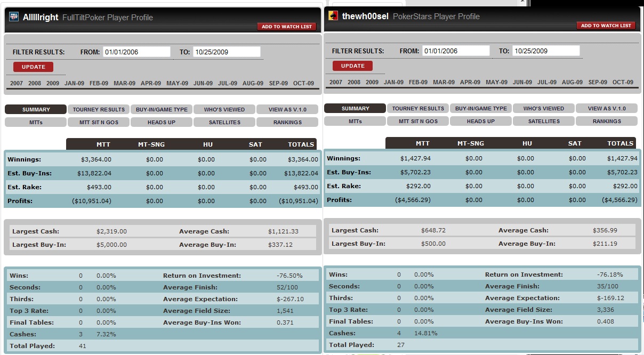This screenshot has width=644, height=355.
Task: Choose OCT-09 in the thewh00sel profile
Action: tap(623, 82)
